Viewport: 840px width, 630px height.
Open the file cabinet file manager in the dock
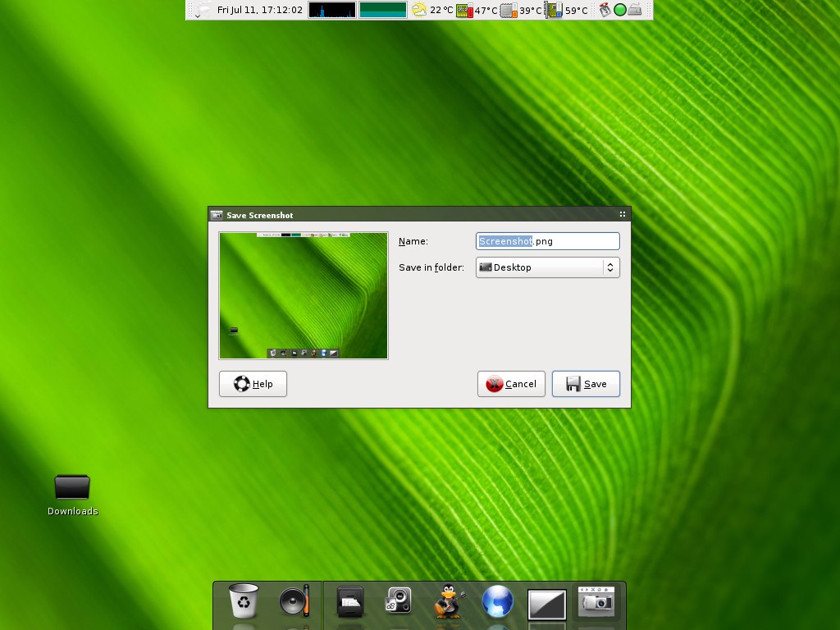[x=350, y=601]
